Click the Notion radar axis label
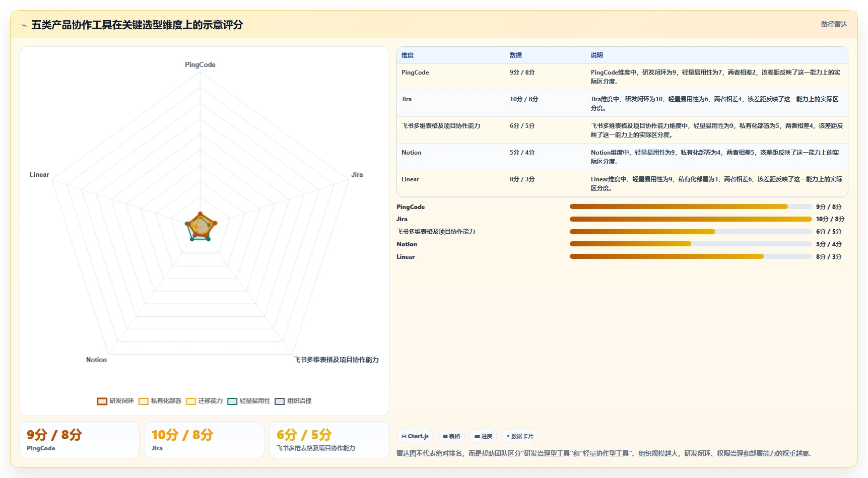Image resolution: width=868 pixels, height=478 pixels. pos(96,360)
